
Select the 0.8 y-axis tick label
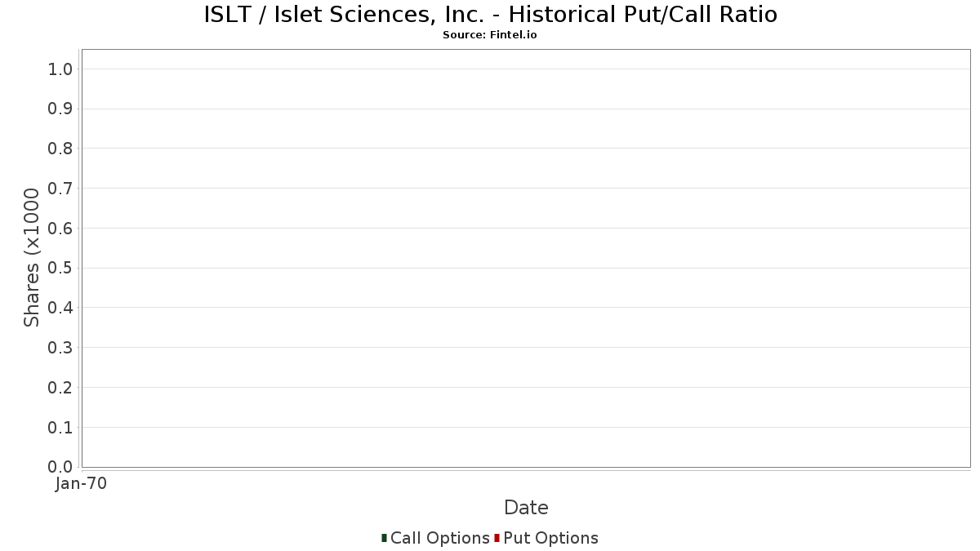click(x=61, y=149)
